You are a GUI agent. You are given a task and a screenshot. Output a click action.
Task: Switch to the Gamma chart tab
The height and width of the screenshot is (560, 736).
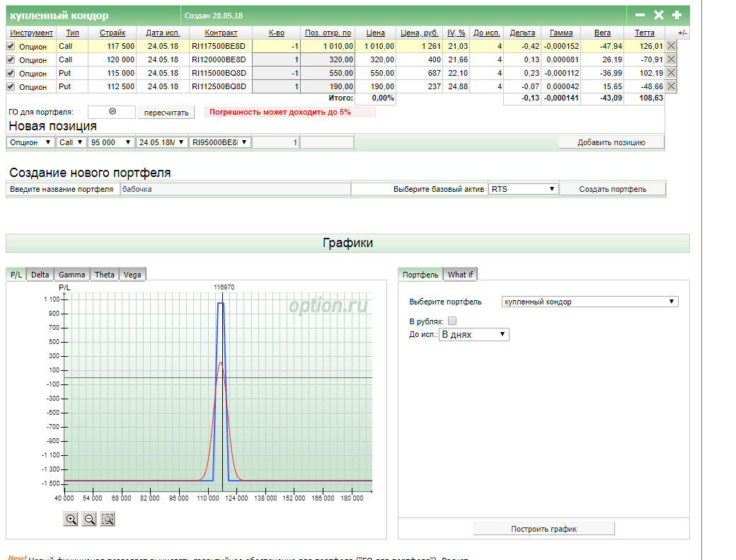click(71, 275)
